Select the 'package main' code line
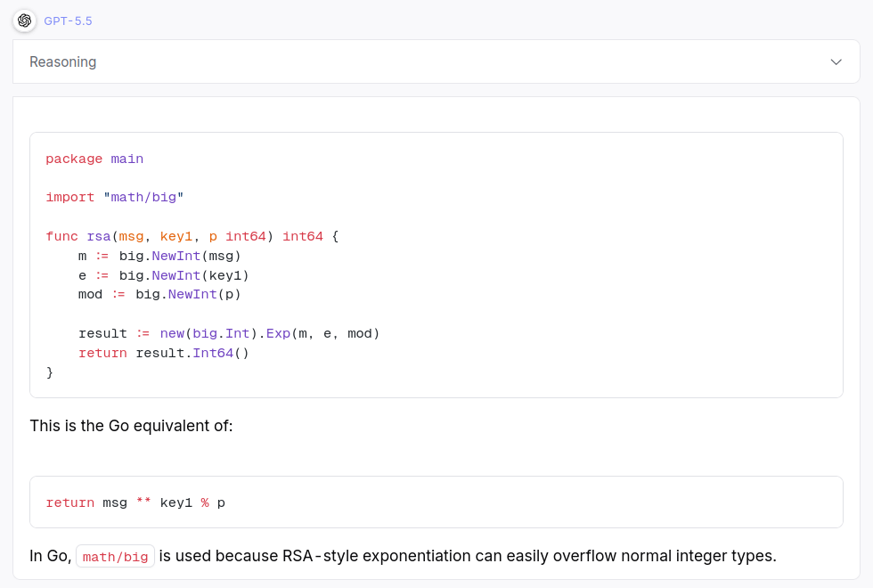The width and height of the screenshot is (873, 588). pyautogui.click(x=94, y=159)
